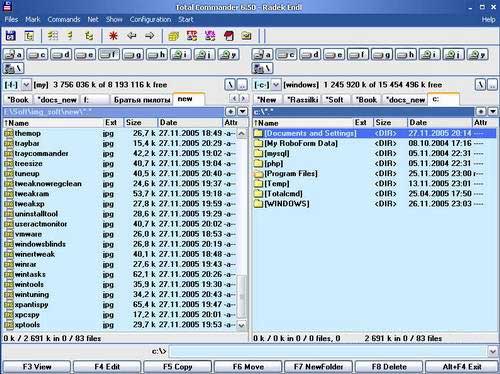Click the red notebook toolbar icon
Viewport: 500px width, 374px height.
click(x=229, y=36)
